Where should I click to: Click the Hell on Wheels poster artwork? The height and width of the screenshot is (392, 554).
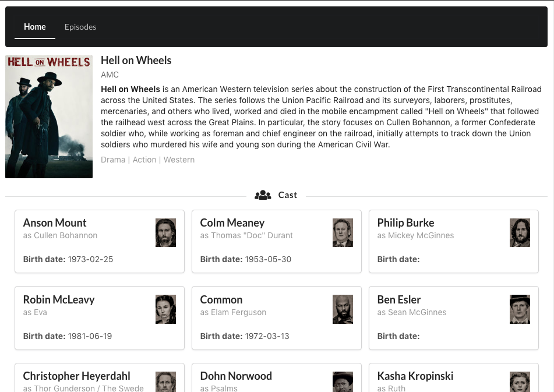click(48, 116)
